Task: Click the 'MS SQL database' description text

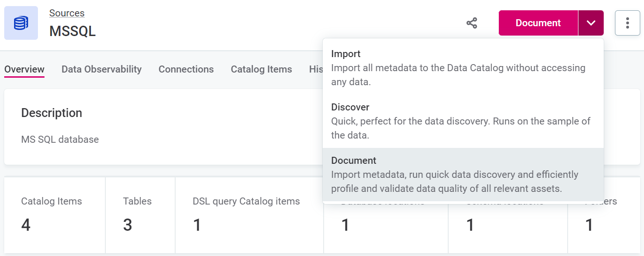Action: click(x=60, y=139)
